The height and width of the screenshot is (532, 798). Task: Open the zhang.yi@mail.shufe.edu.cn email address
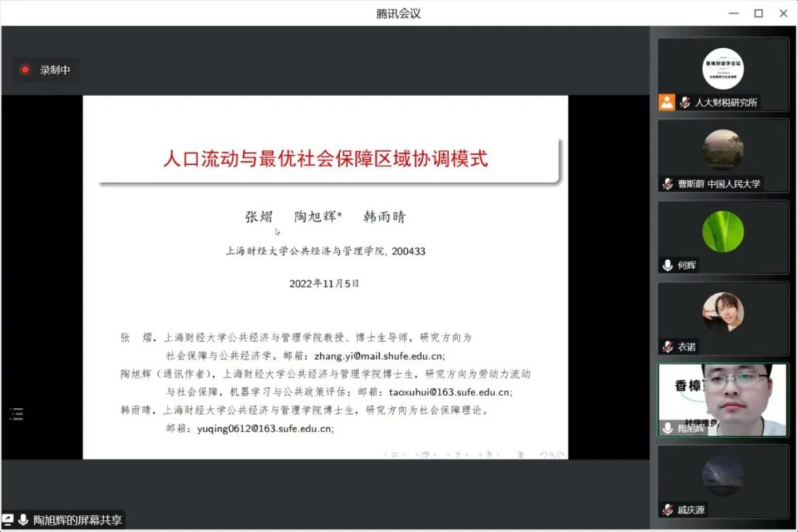click(379, 355)
